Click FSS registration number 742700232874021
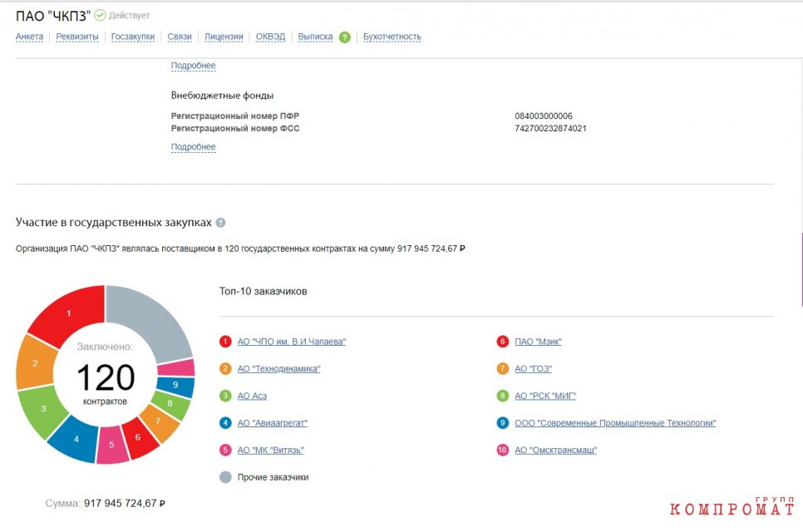This screenshot has height=532, width=803. pyautogui.click(x=550, y=129)
